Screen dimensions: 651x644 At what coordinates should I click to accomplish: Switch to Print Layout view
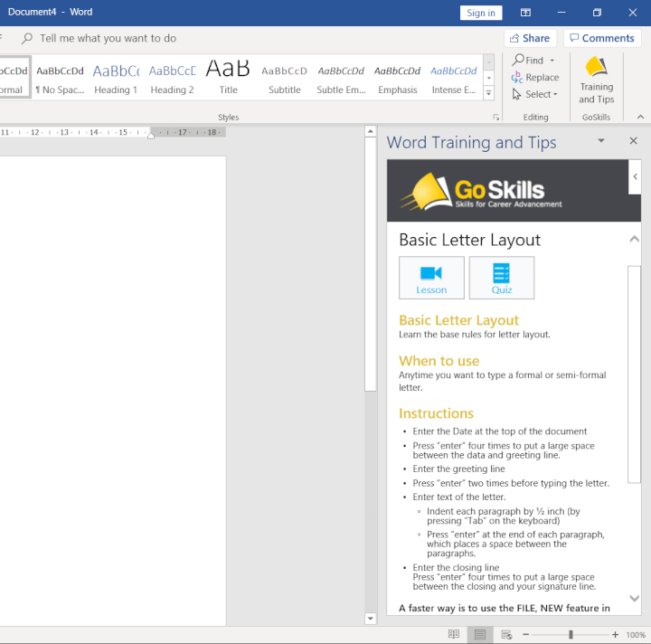click(480, 635)
